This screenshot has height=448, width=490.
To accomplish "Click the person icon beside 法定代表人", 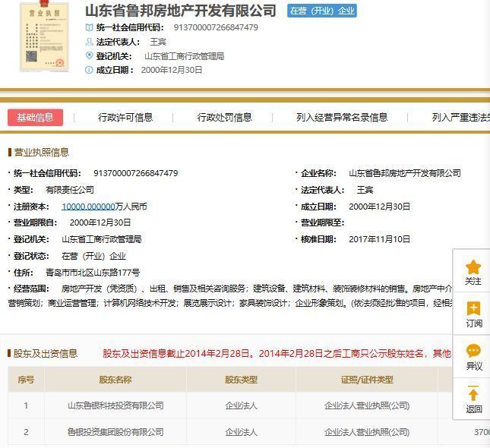I will 89,42.
